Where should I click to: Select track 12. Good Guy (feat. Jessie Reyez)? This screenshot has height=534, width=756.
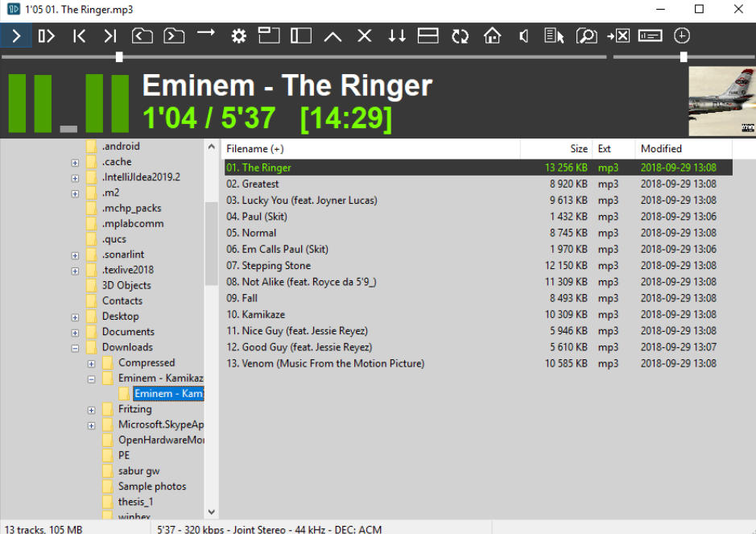coord(478,347)
